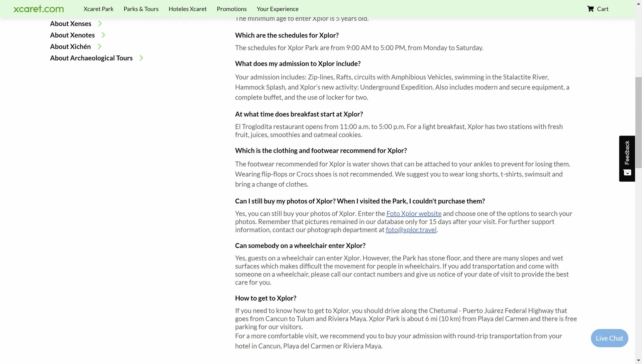The image size is (642, 364).
Task: Open the Xcaret Park menu
Action: pyautogui.click(x=99, y=9)
